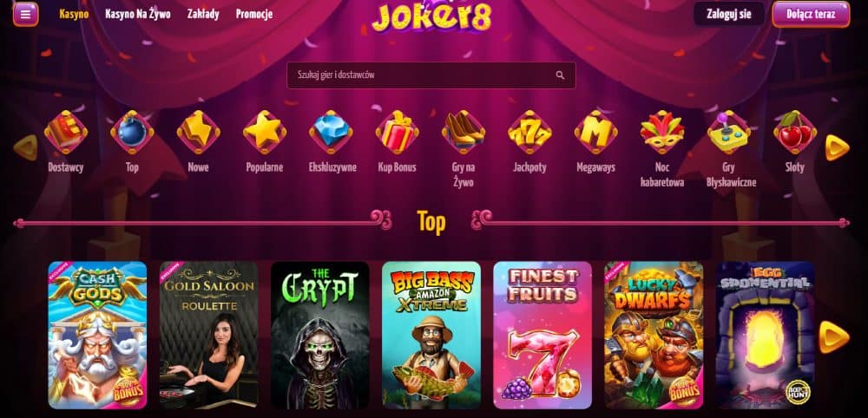The height and width of the screenshot is (418, 868).
Task: Open the Ekskluzywne diamond category icon
Action: point(331,132)
